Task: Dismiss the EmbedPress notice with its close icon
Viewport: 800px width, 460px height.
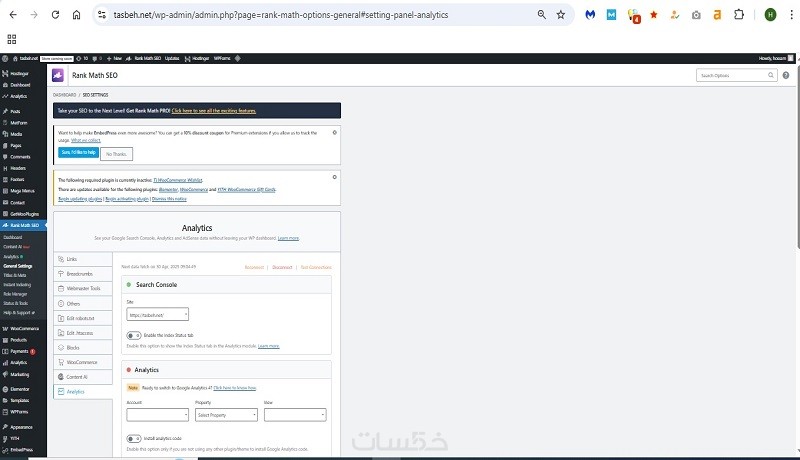Action: tap(335, 132)
